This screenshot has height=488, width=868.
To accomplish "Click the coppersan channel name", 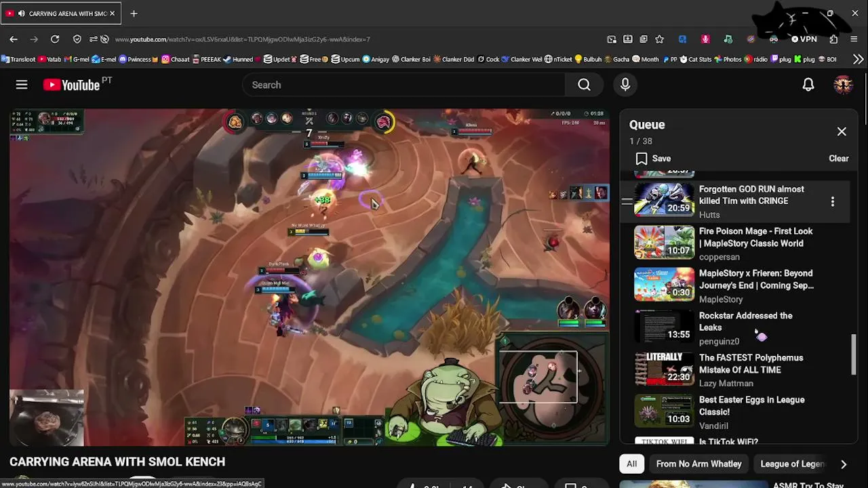I will 719,257.
